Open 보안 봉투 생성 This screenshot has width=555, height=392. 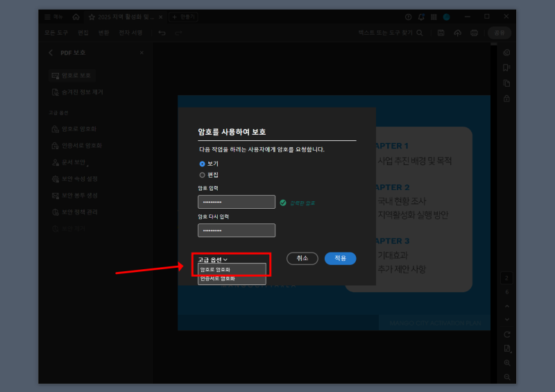tap(75, 196)
